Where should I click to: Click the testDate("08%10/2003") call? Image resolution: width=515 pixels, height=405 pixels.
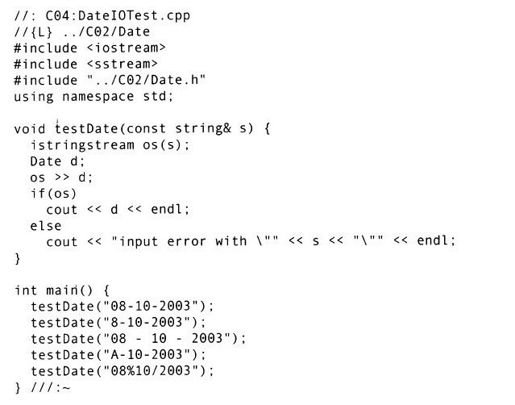pyautogui.click(x=122, y=371)
